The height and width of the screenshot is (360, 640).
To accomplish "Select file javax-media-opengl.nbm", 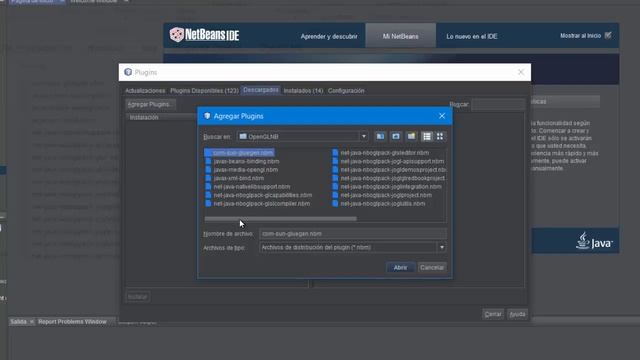I will click(x=246, y=170).
